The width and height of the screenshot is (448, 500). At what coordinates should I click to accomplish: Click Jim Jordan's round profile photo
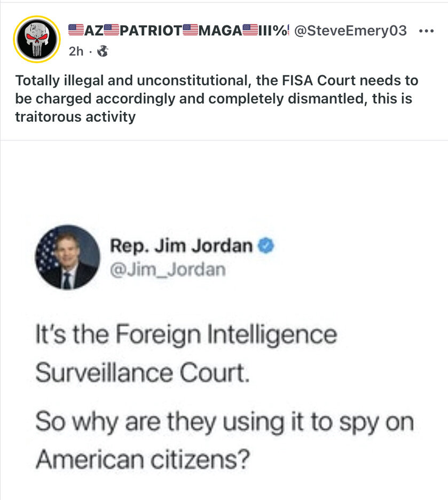pos(67,257)
